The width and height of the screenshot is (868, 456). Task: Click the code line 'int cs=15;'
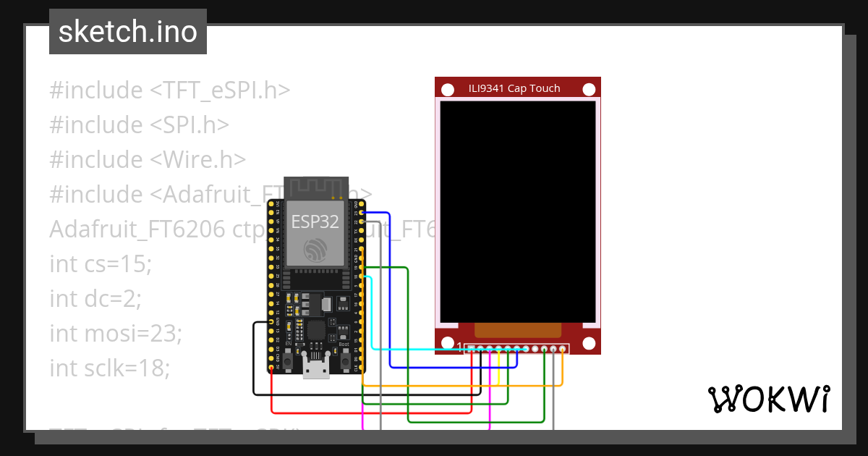tap(101, 263)
